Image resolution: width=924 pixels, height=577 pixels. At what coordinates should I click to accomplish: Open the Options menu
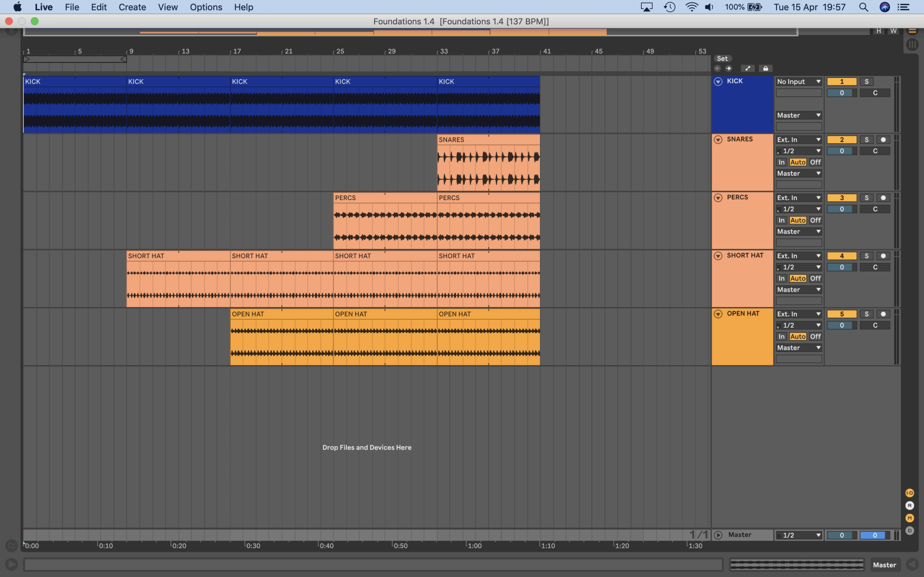pos(206,7)
